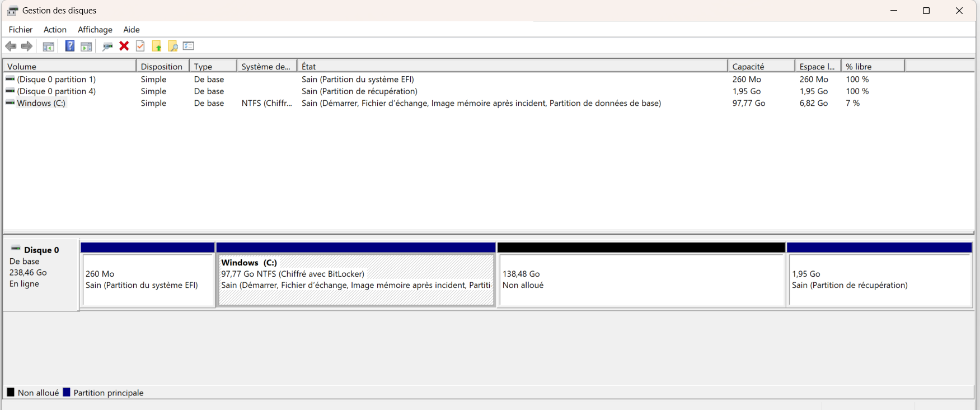Viewport: 980px width, 410px height.
Task: Click the black Non alloué legend swatch
Action: tap(11, 392)
